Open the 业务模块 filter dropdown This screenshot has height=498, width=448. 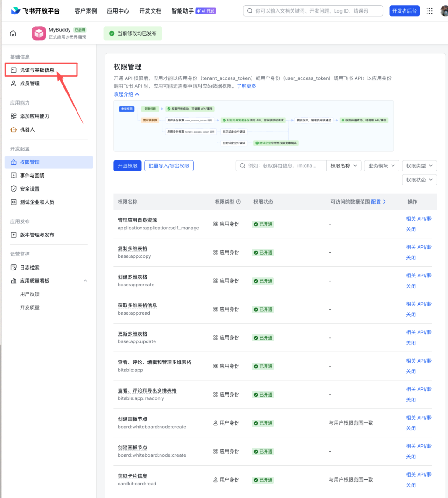380,165
